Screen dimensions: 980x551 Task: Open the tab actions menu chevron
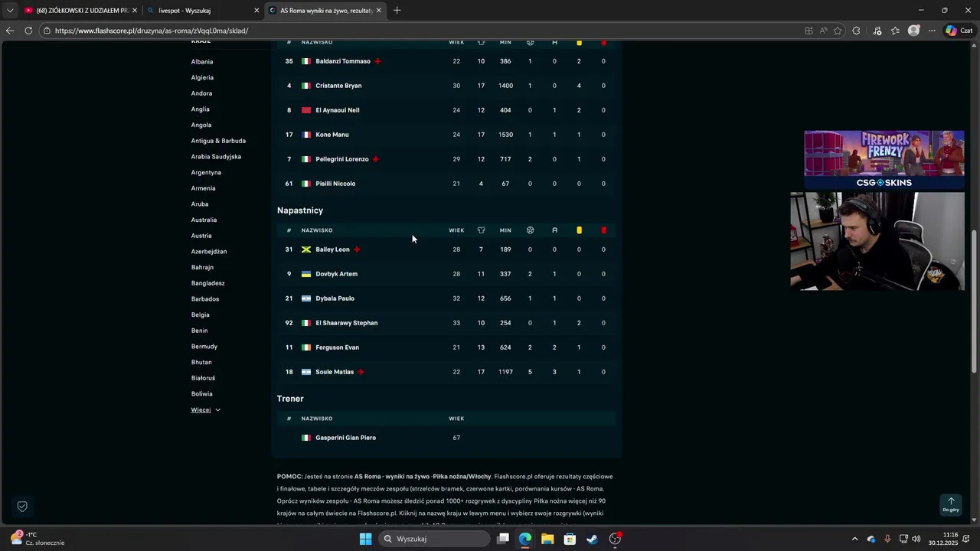9,10
